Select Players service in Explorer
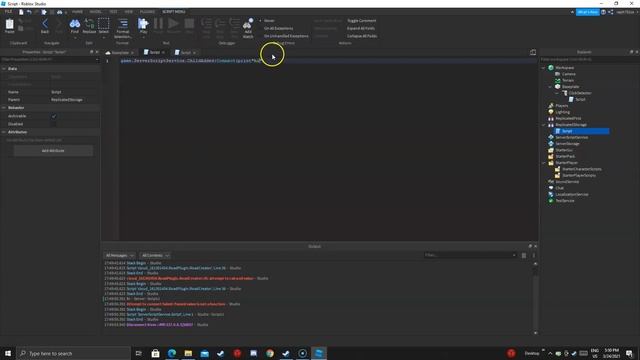The image size is (640, 360). point(562,106)
